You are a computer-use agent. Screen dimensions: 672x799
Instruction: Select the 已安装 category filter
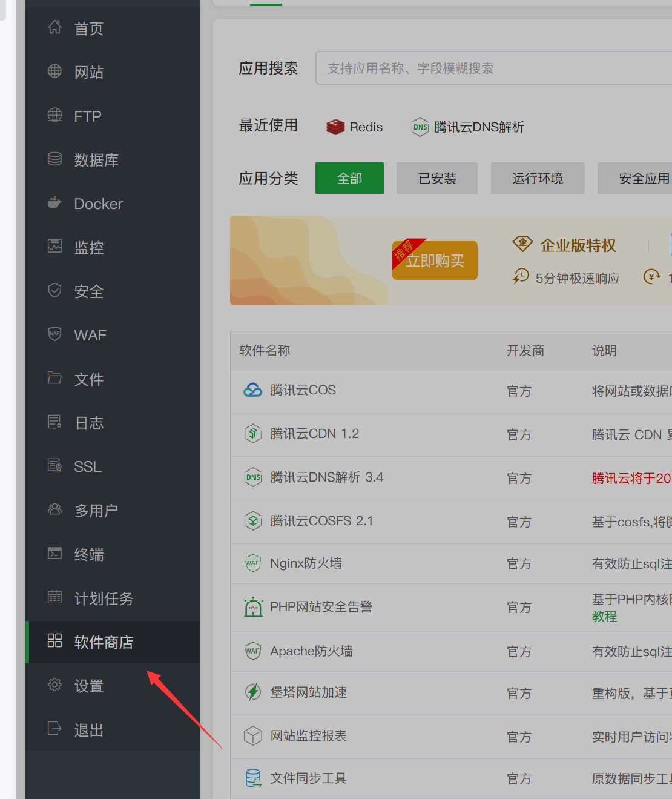437,178
